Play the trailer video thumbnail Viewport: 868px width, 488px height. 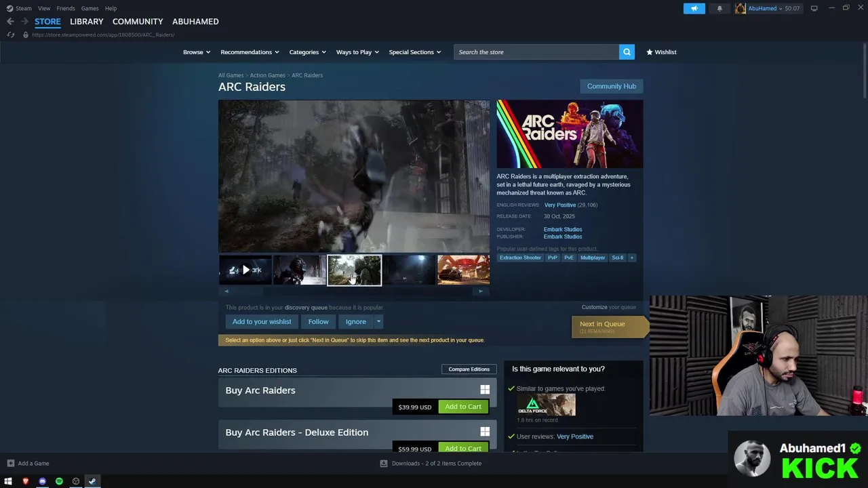coord(245,270)
